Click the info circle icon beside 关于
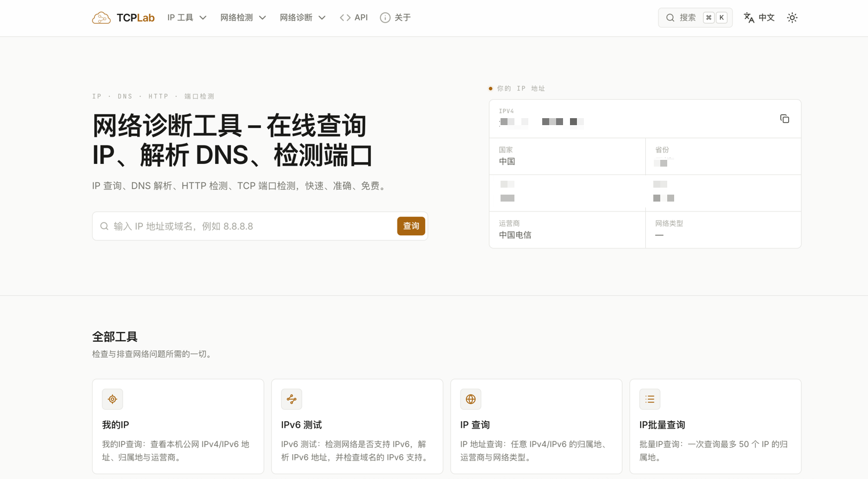Image resolution: width=868 pixels, height=479 pixels. 385,18
